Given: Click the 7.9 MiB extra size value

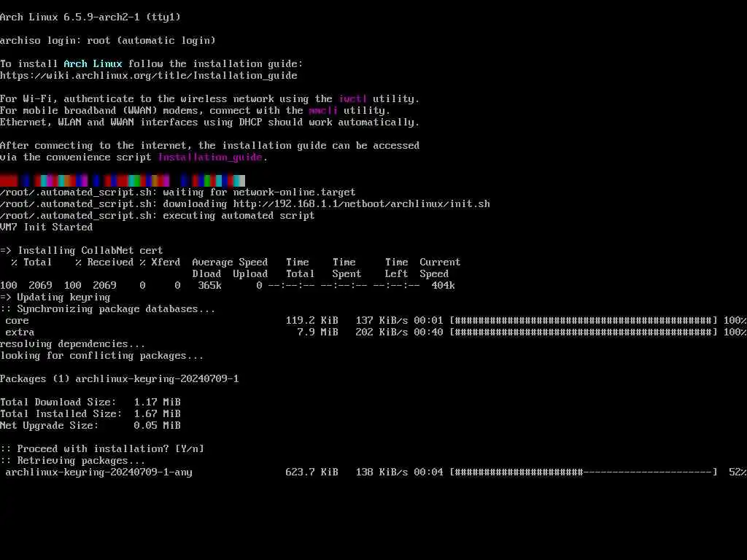Looking at the screenshot, I should click(317, 332).
